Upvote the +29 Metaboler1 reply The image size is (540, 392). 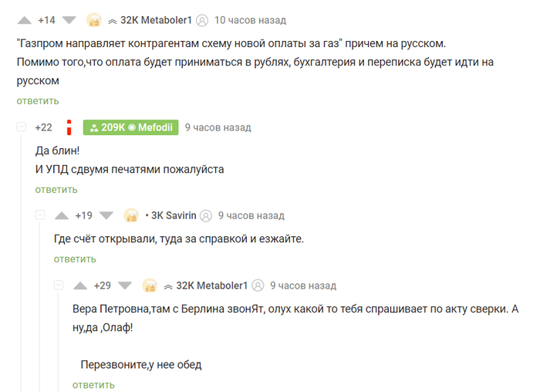(x=80, y=286)
